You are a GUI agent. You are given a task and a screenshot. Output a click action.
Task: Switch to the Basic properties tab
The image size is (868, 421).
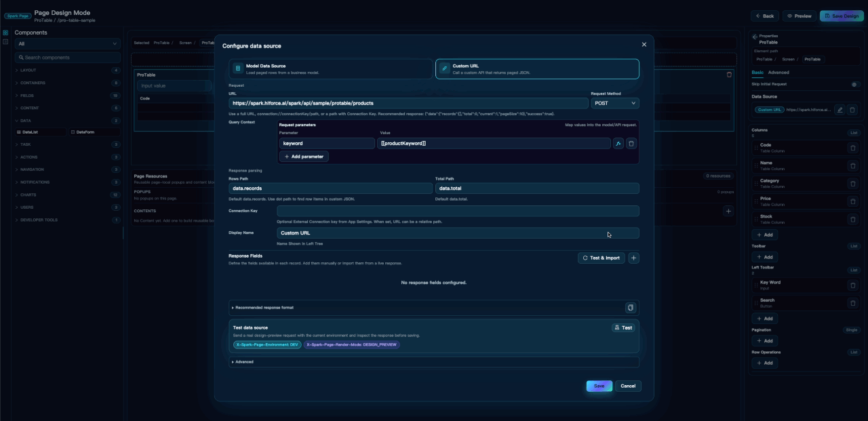(757, 73)
